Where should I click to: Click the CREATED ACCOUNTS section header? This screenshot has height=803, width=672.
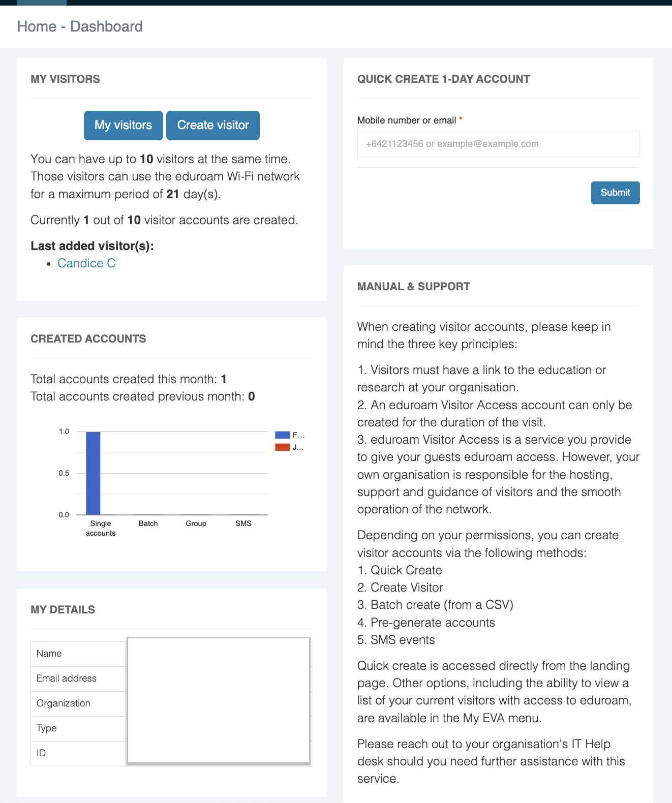click(88, 338)
